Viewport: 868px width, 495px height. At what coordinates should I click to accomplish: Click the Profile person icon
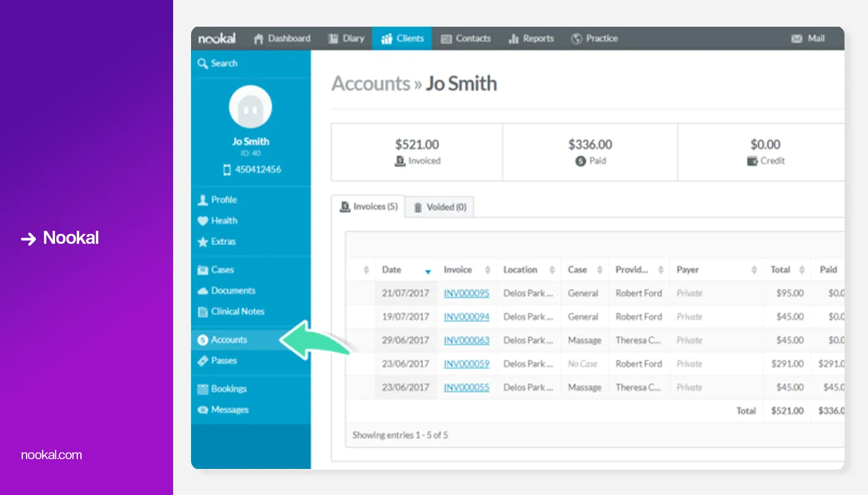point(202,200)
